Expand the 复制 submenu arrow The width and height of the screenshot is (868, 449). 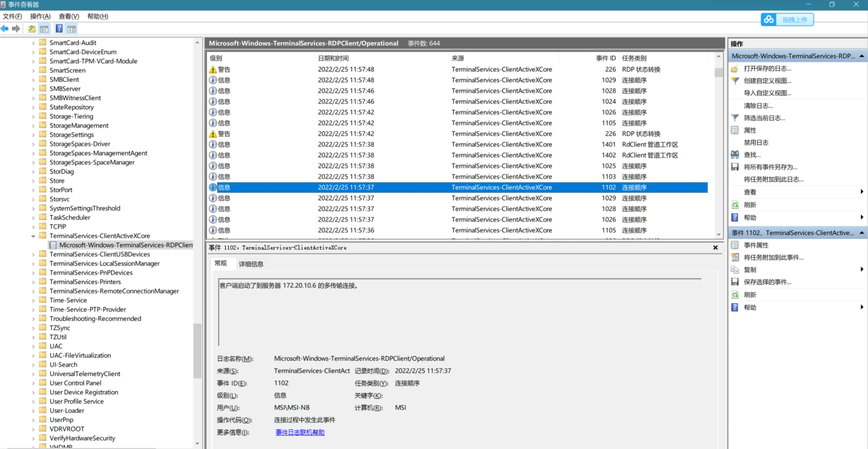862,270
